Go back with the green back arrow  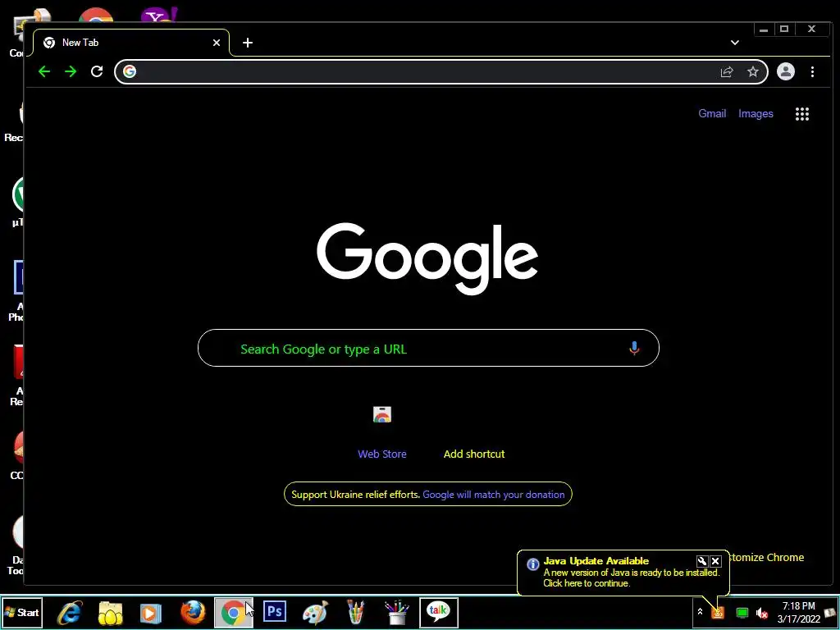pos(44,72)
